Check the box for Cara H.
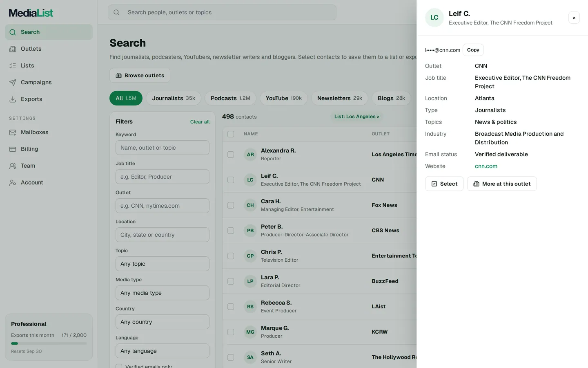This screenshot has height=368, width=588. point(231,205)
